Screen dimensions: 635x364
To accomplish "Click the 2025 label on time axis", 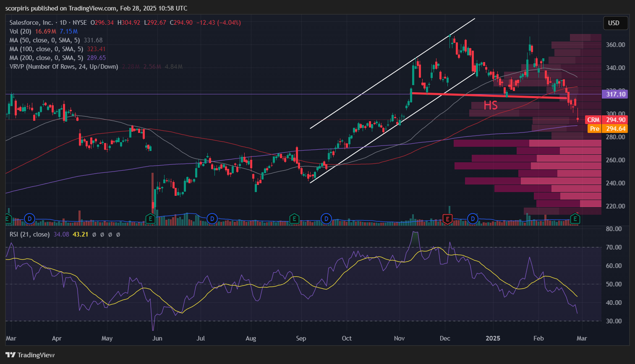I will [493, 338].
